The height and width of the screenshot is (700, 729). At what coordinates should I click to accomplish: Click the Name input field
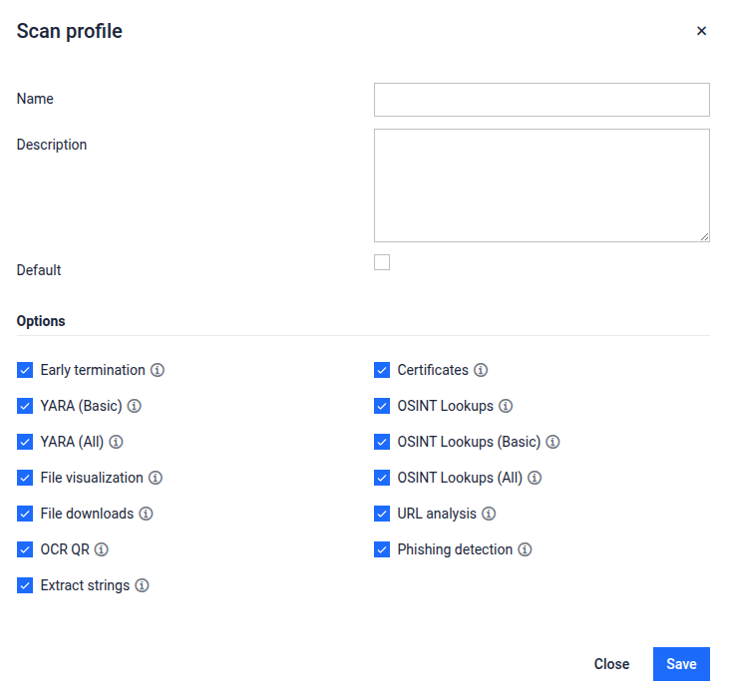pos(542,100)
